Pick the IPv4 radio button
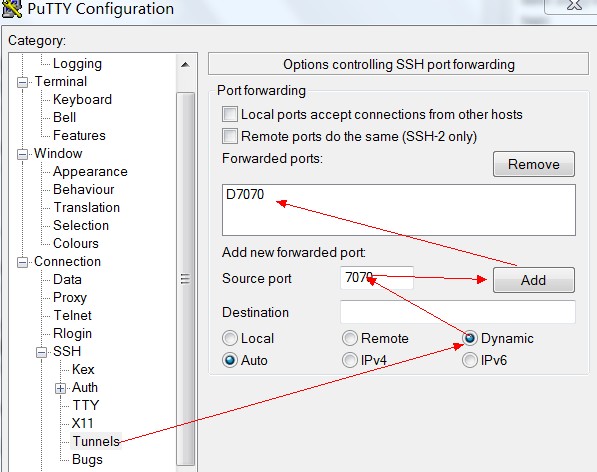The width and height of the screenshot is (597, 472). (x=350, y=360)
